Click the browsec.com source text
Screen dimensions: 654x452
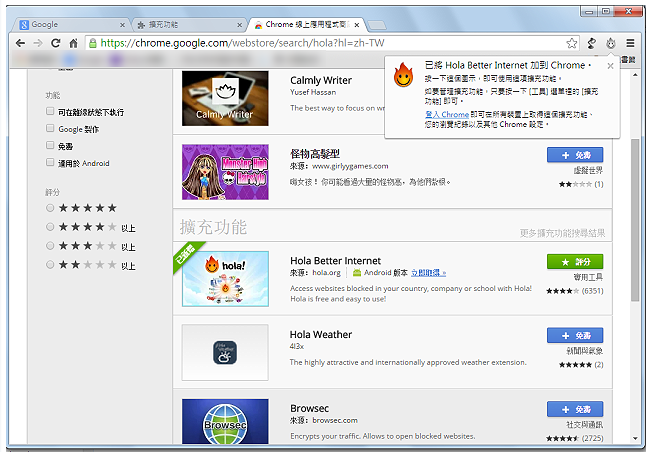[x=335, y=420]
